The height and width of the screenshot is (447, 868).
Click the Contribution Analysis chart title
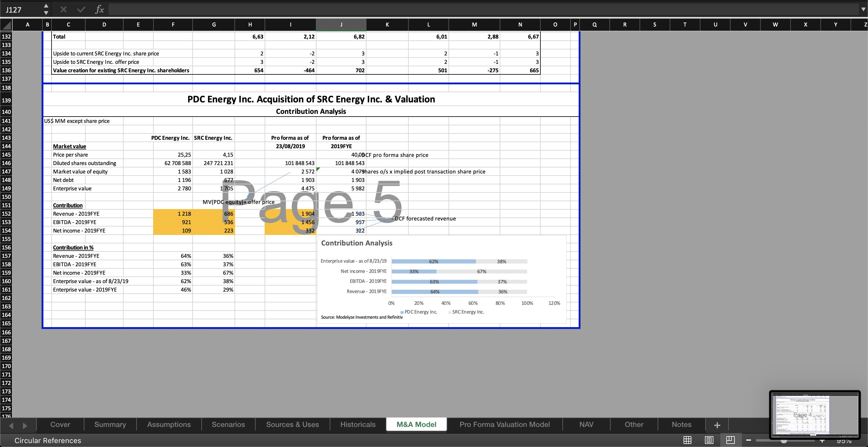click(357, 243)
